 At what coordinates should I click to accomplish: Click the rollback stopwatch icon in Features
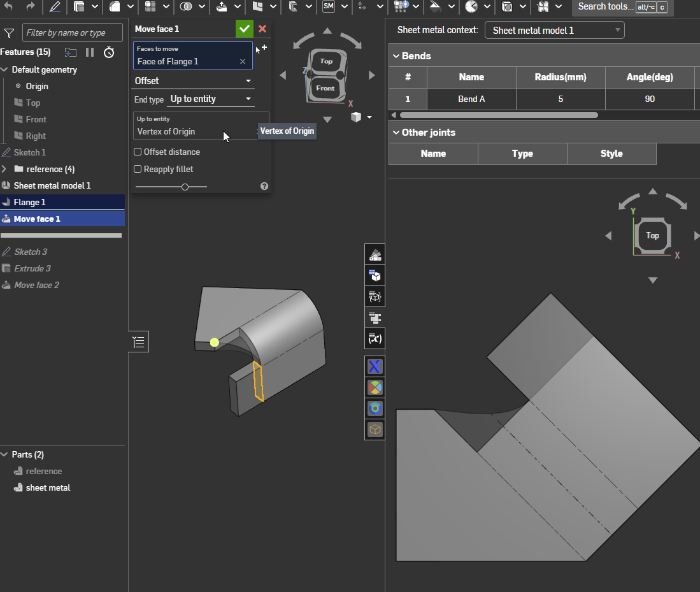pos(109,52)
